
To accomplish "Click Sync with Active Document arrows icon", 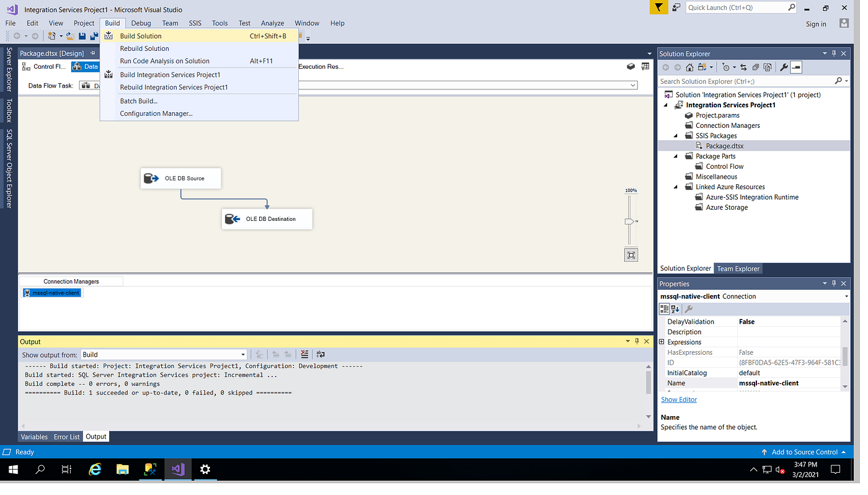I will (x=743, y=67).
